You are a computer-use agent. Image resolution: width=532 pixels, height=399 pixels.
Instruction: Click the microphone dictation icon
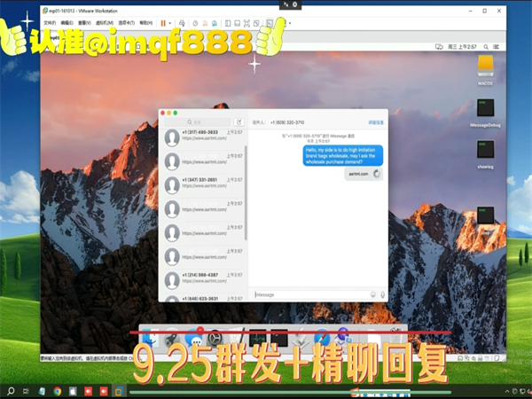pos(383,294)
